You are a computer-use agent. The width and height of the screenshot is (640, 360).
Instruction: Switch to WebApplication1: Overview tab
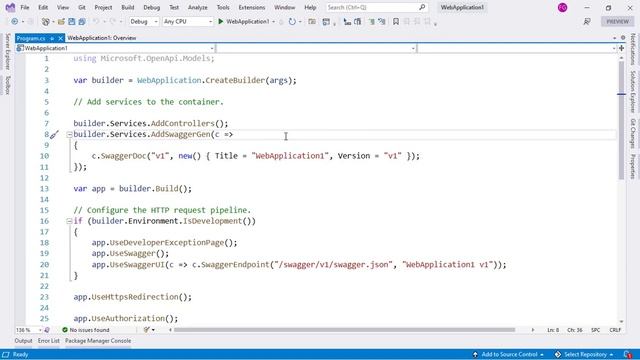[x=102, y=38]
